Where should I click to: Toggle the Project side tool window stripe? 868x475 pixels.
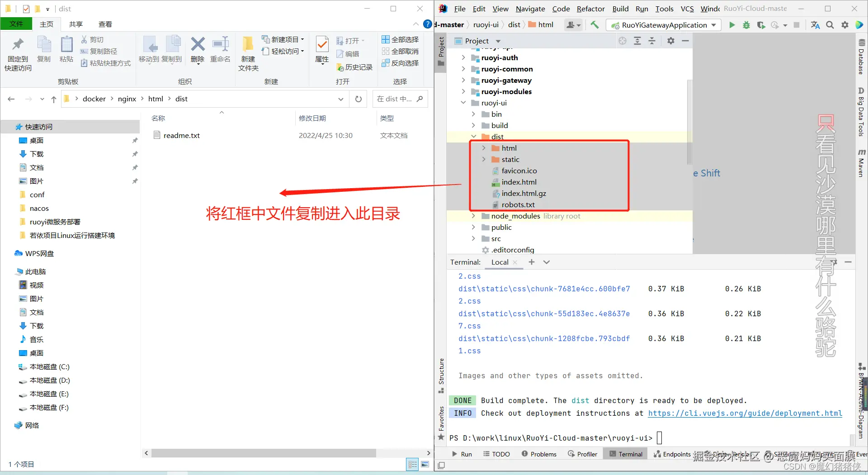(441, 52)
